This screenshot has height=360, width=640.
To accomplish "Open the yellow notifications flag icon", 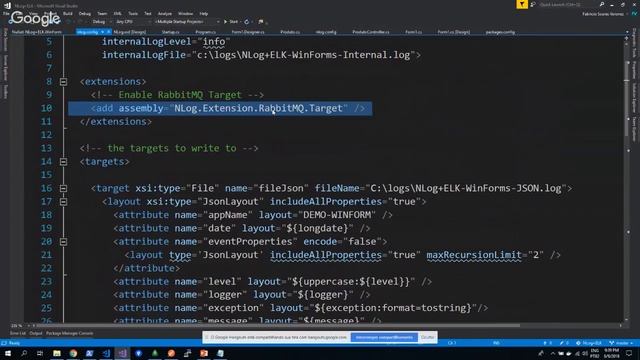I will [522, 4].
